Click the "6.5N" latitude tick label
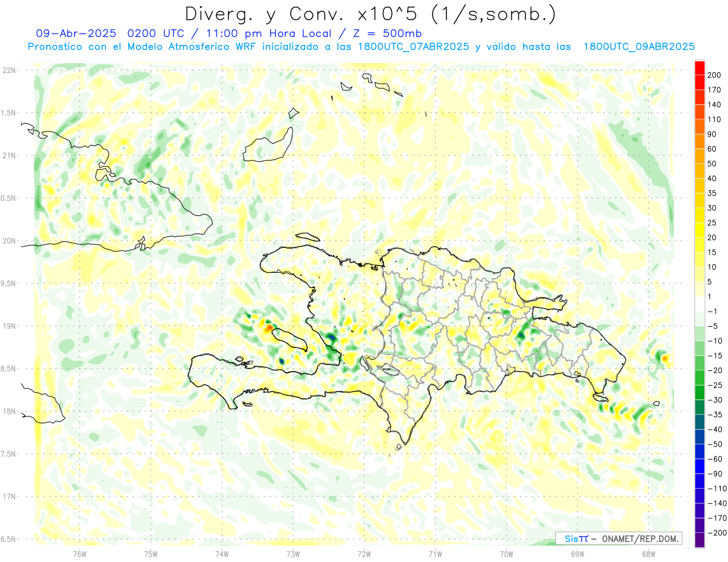 click(8, 539)
